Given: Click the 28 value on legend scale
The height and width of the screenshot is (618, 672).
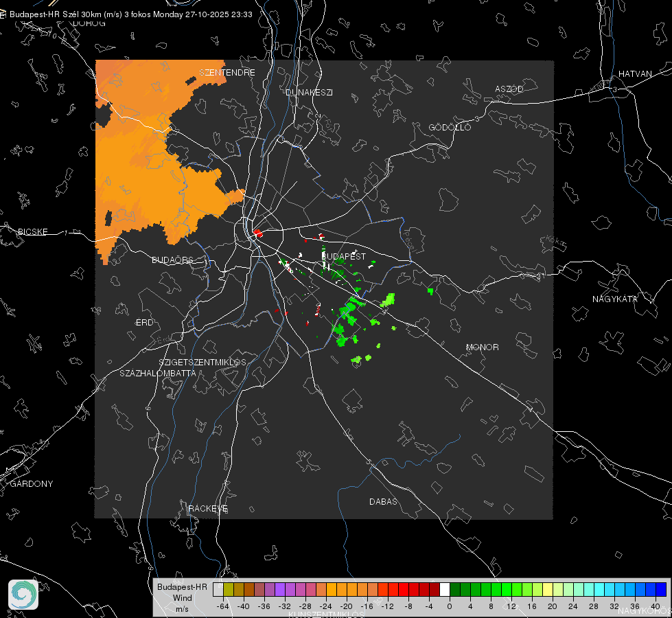Looking at the screenshot, I should tap(593, 606).
